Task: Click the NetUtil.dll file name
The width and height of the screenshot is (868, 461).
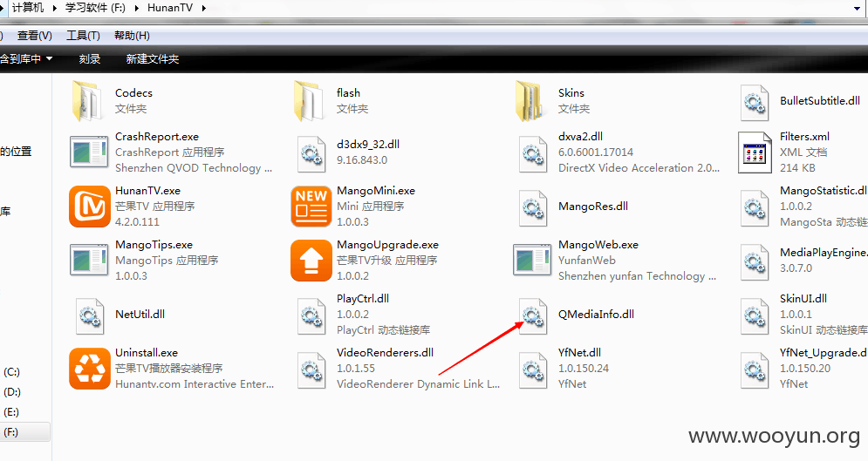Action: (140, 314)
